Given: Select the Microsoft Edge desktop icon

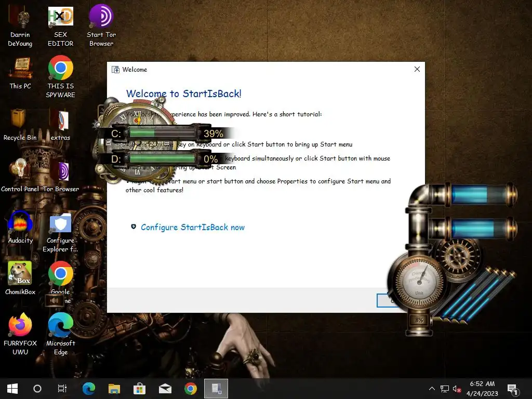Looking at the screenshot, I should pyautogui.click(x=60, y=334).
